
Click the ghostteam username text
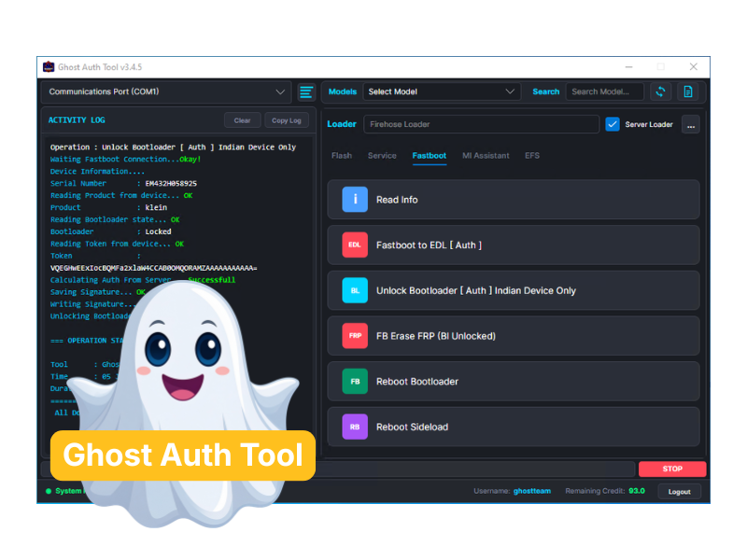(x=531, y=491)
